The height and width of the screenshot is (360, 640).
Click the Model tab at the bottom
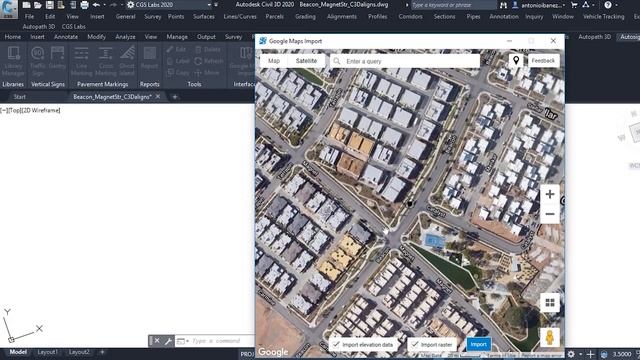pos(18,352)
